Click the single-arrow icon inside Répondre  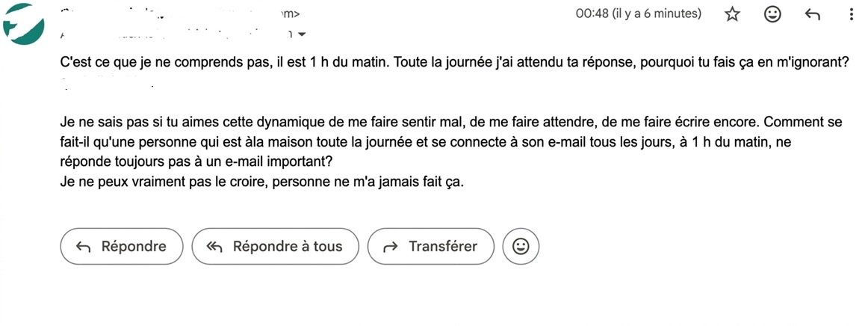[x=84, y=247]
